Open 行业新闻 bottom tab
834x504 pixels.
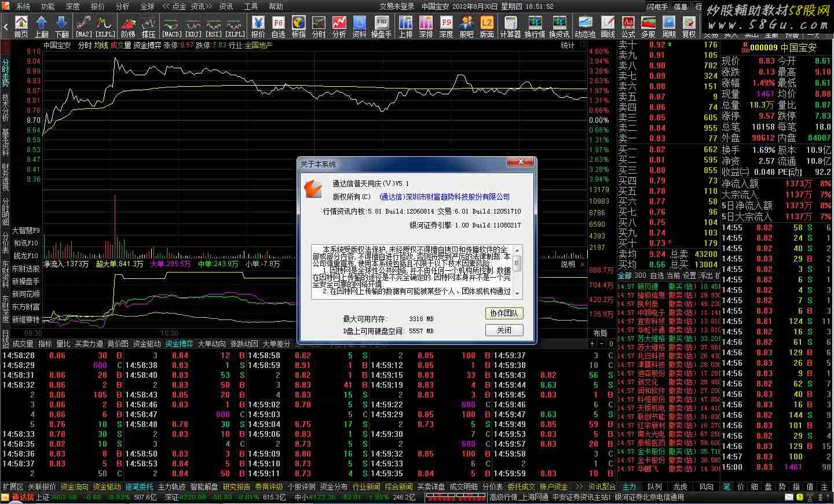(367, 487)
